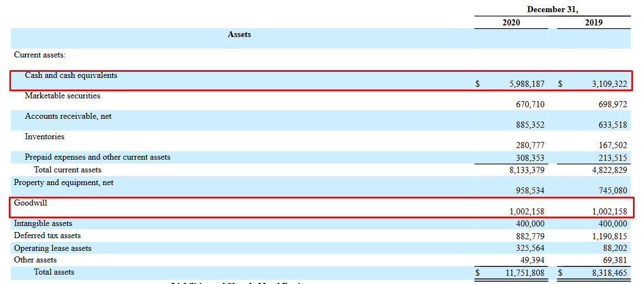The height and width of the screenshot is (284, 644).
Task: Click the Marketable securities row label
Action: (x=62, y=96)
